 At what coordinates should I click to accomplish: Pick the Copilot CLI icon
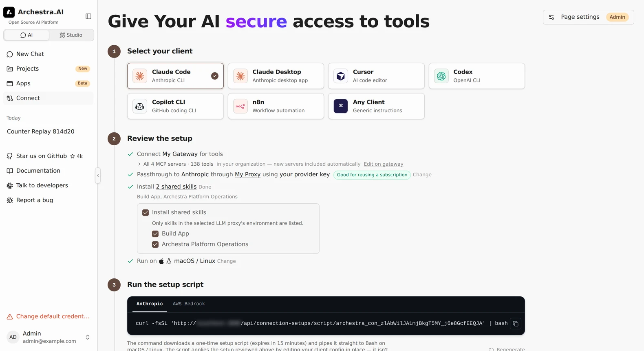pyautogui.click(x=140, y=106)
